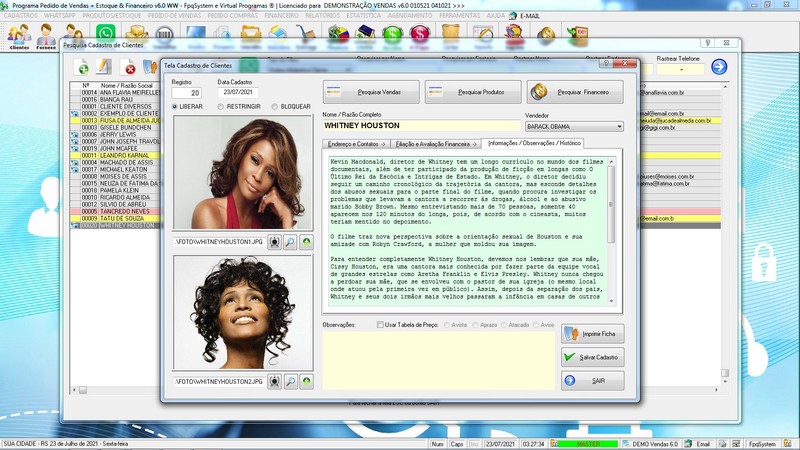Viewport: 800px width, 450px height.
Task: Click the green dollar coin toolbar icon
Action: point(392,35)
